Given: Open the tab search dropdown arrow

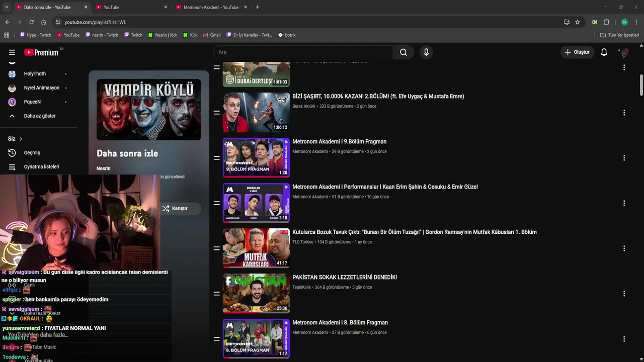Looking at the screenshot, I should tap(7, 7).
